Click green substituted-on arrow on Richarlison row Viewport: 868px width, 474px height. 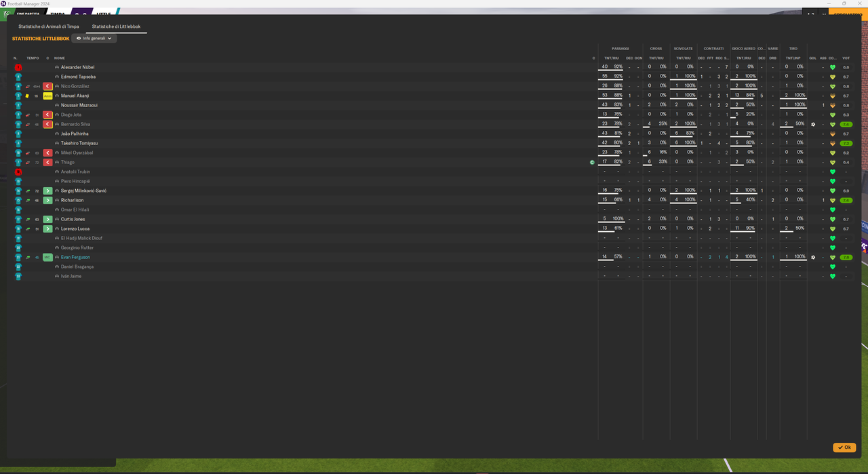(47, 200)
